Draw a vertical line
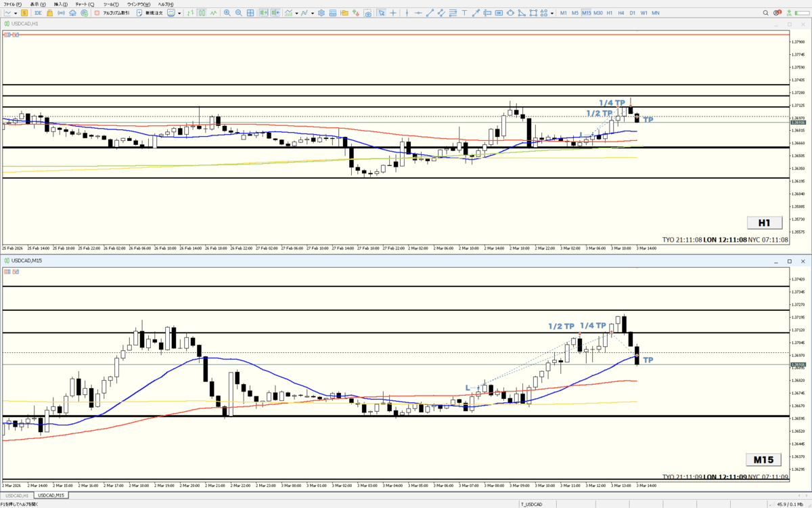812x508 pixels. [407, 13]
